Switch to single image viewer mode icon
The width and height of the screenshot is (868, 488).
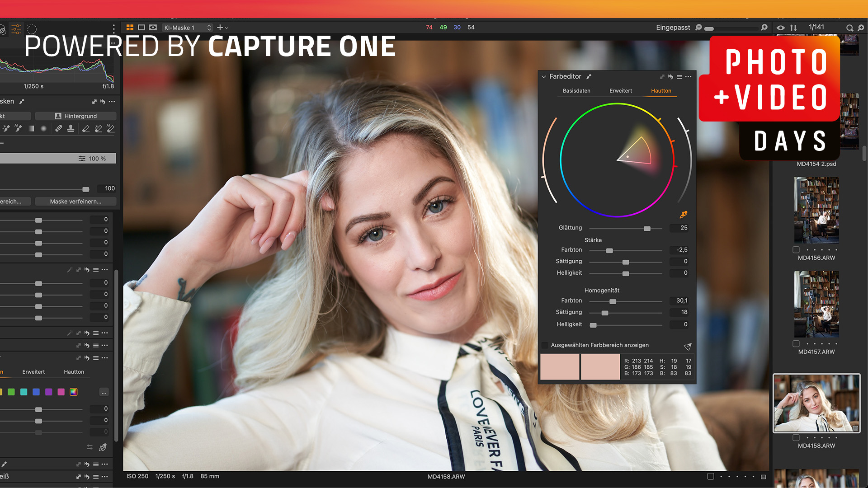pyautogui.click(x=142, y=28)
